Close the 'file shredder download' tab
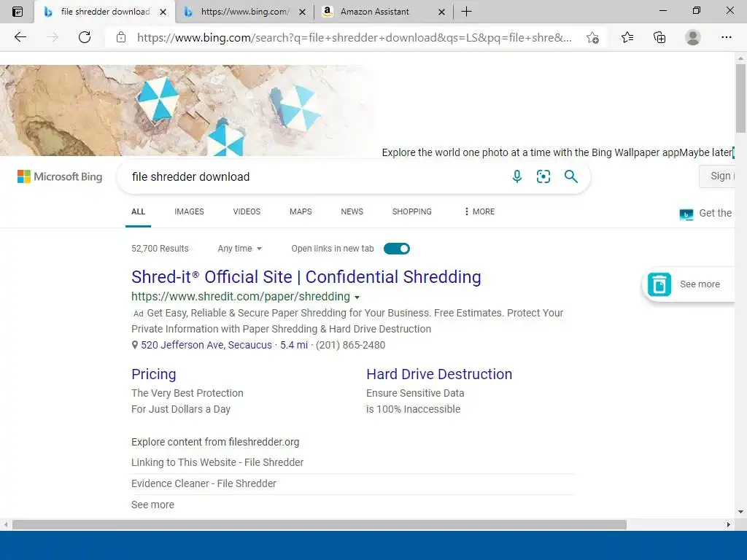Viewport: 747px width, 560px height. 163,12
